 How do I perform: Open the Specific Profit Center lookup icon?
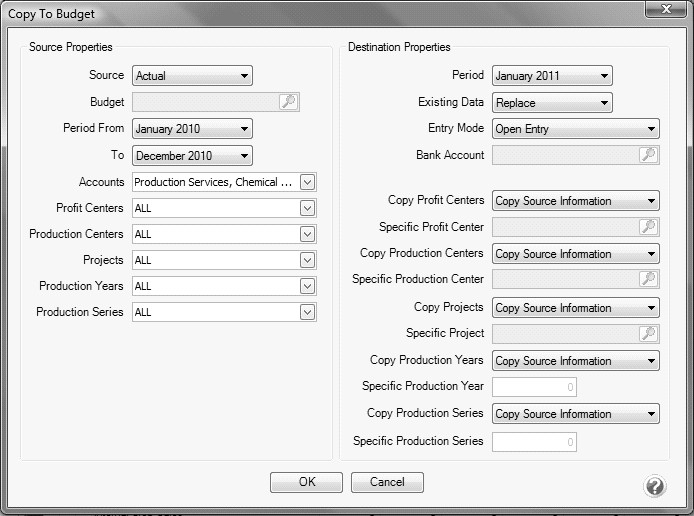[648, 228]
